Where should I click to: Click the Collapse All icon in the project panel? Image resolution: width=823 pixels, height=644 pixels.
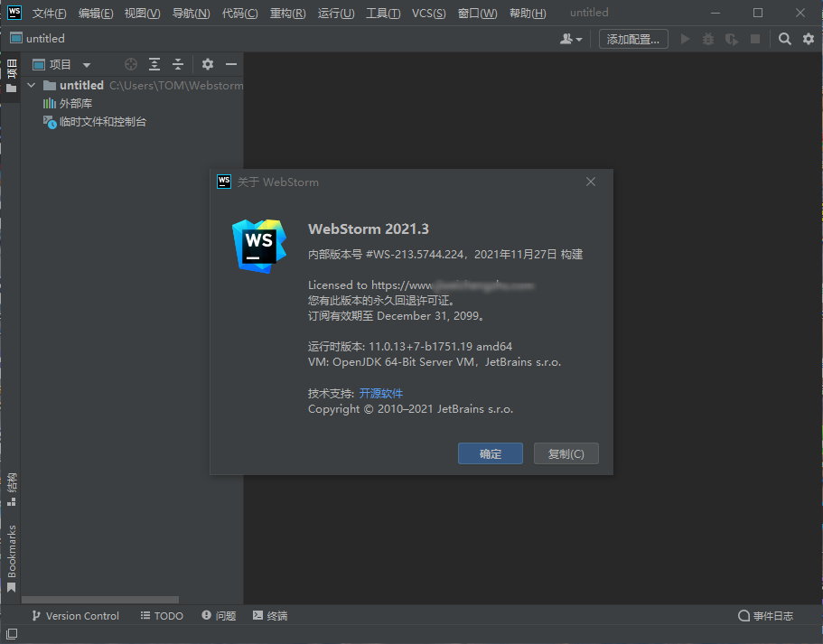coord(178,64)
